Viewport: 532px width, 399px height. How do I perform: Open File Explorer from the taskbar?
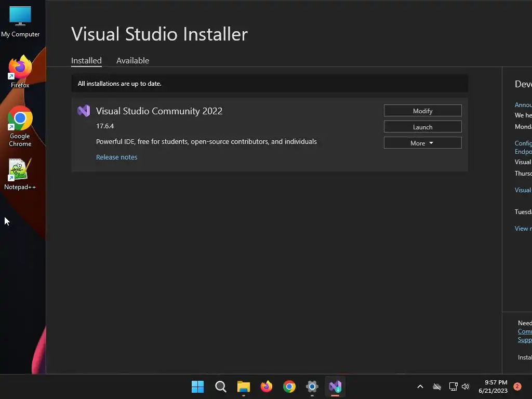pos(244,387)
